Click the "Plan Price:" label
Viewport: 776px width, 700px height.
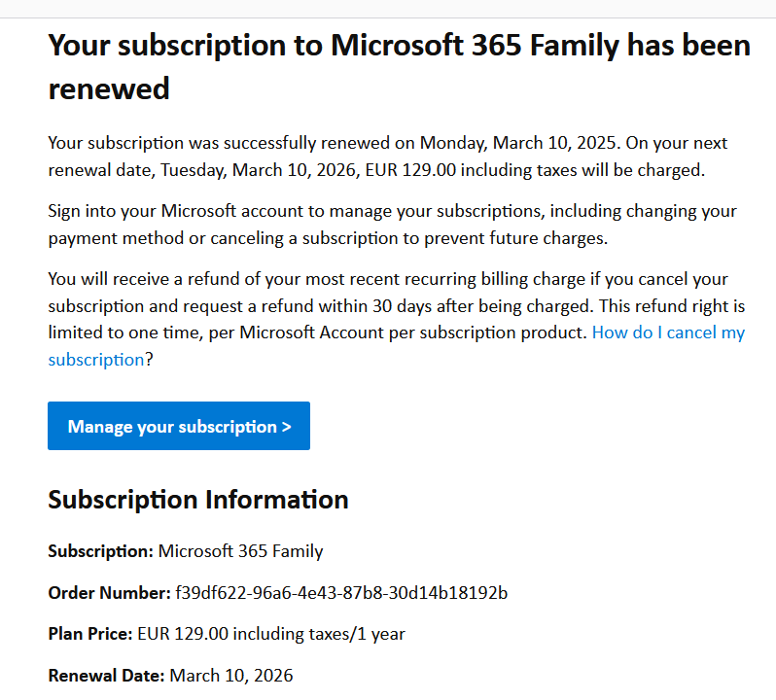pyautogui.click(x=90, y=634)
